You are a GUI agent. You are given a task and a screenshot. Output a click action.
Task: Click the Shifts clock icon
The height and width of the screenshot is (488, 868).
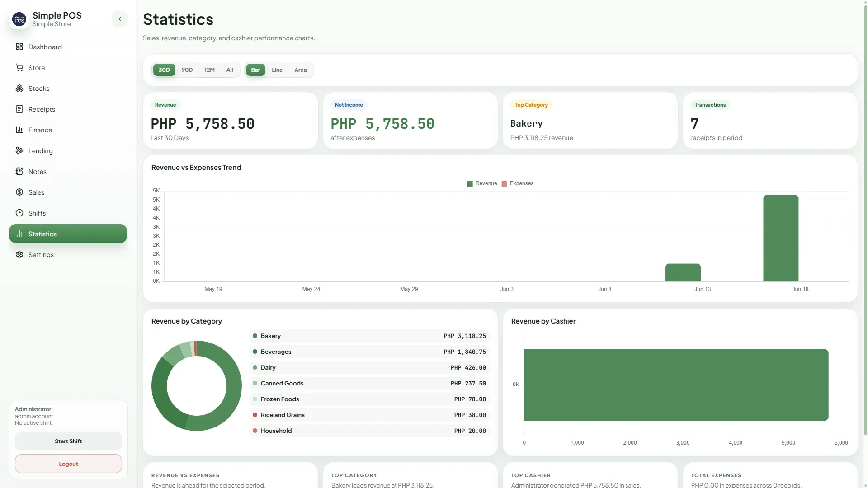click(x=19, y=213)
